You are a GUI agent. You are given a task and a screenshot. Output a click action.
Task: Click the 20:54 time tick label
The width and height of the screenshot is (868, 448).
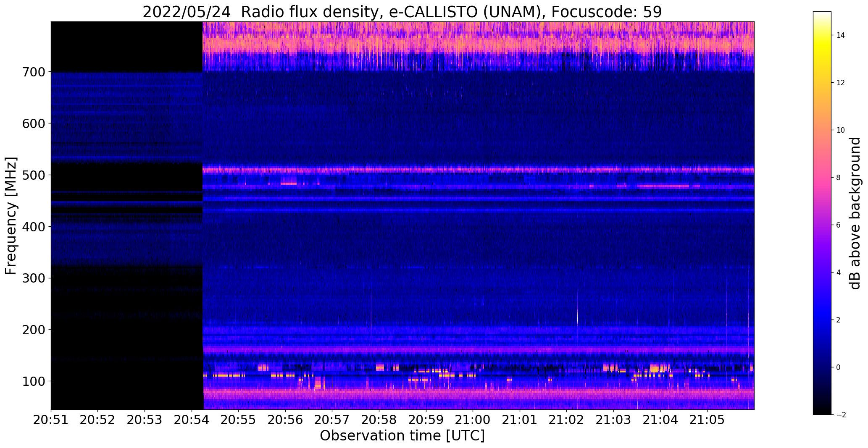click(192, 419)
